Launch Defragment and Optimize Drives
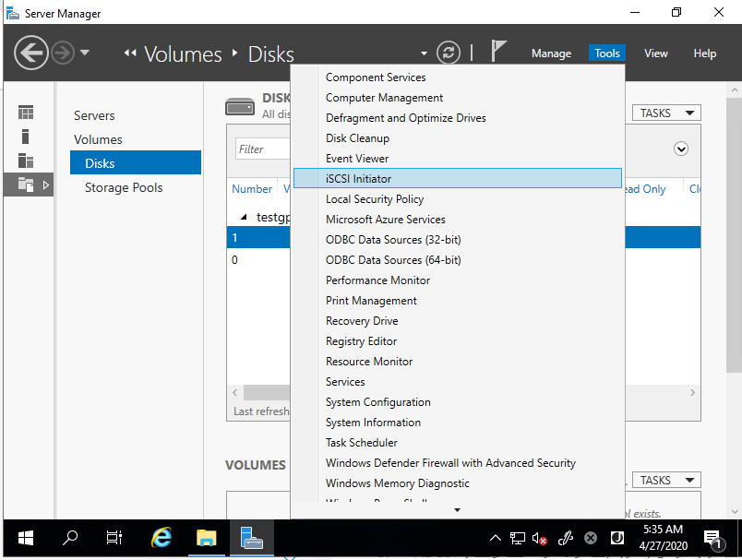This screenshot has height=560, width=742. [458, 118]
